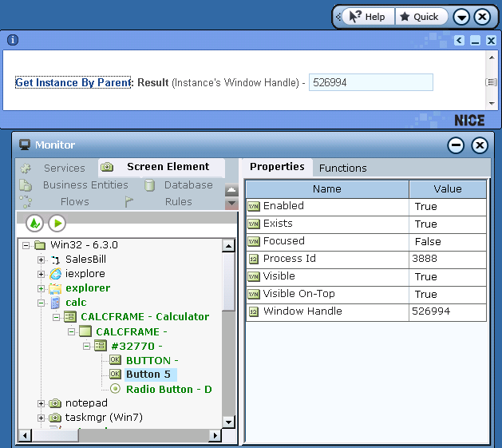The height and width of the screenshot is (448, 502).
Task: Click the Help button in top toolbar
Action: tap(368, 16)
